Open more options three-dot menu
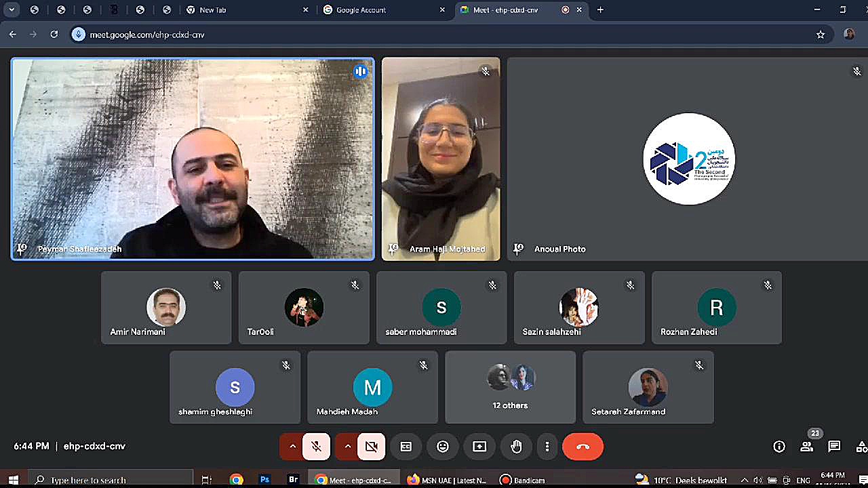The image size is (868, 488). click(x=547, y=447)
